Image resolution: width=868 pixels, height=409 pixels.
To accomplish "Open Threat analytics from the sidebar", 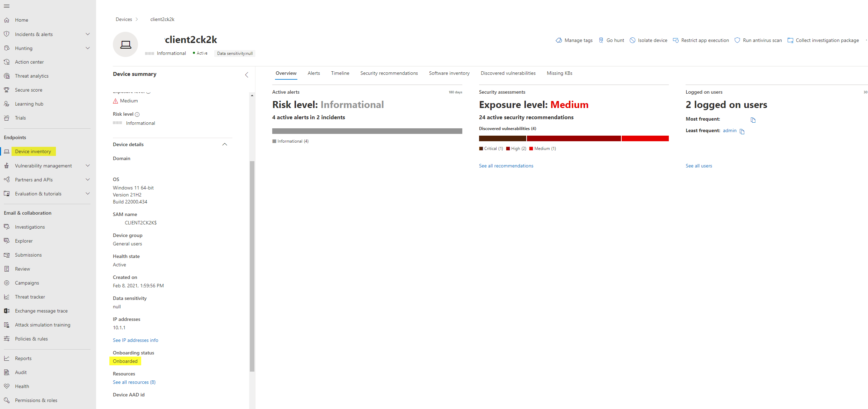I will pyautogui.click(x=32, y=76).
